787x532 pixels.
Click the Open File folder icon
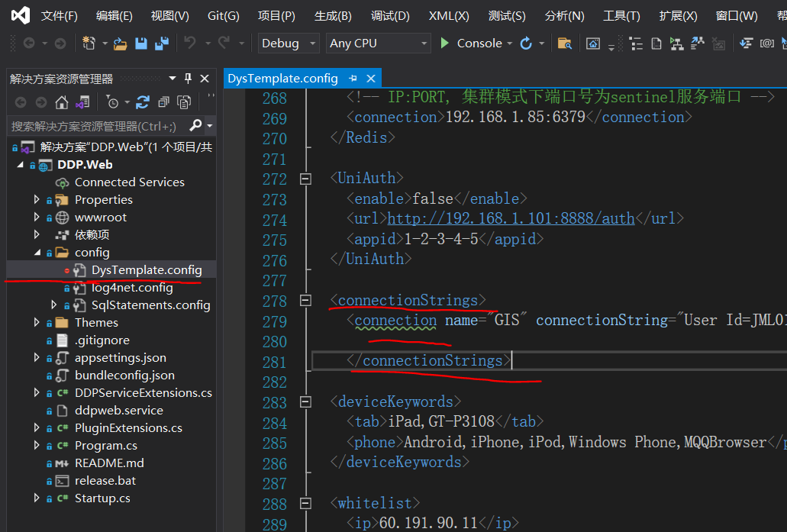pos(121,44)
